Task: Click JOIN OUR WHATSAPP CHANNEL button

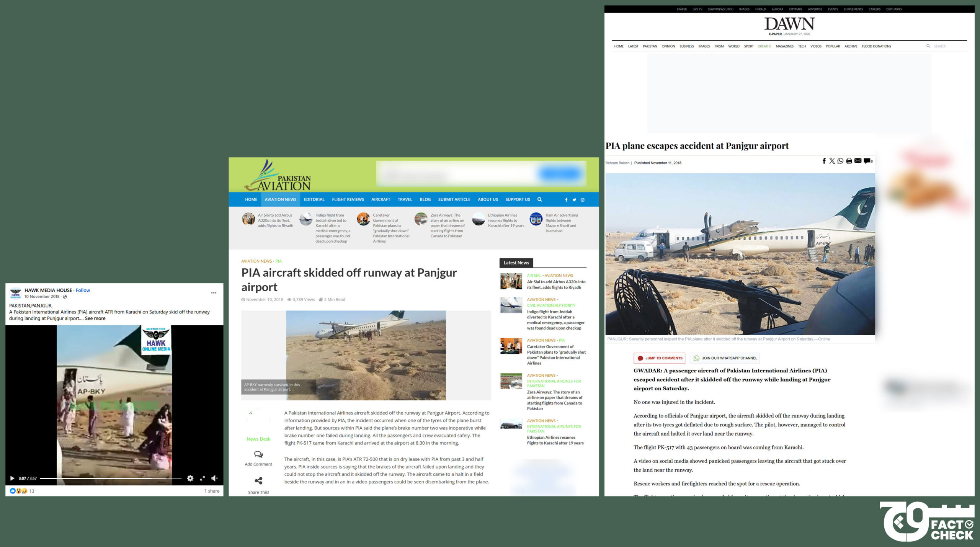Action: click(x=725, y=358)
